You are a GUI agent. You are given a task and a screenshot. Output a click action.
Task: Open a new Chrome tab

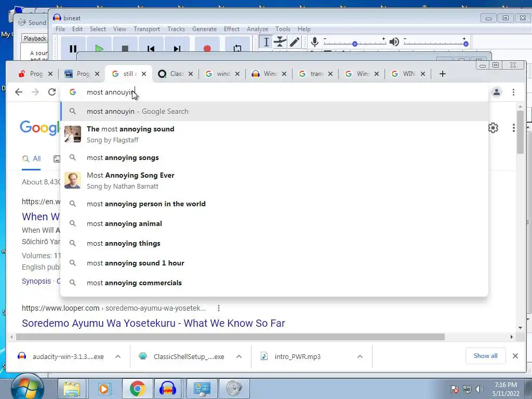[x=443, y=74]
